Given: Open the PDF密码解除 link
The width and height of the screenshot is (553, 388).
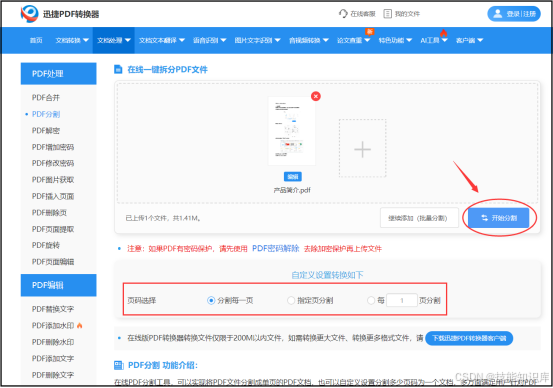Looking at the screenshot, I should pyautogui.click(x=276, y=249).
